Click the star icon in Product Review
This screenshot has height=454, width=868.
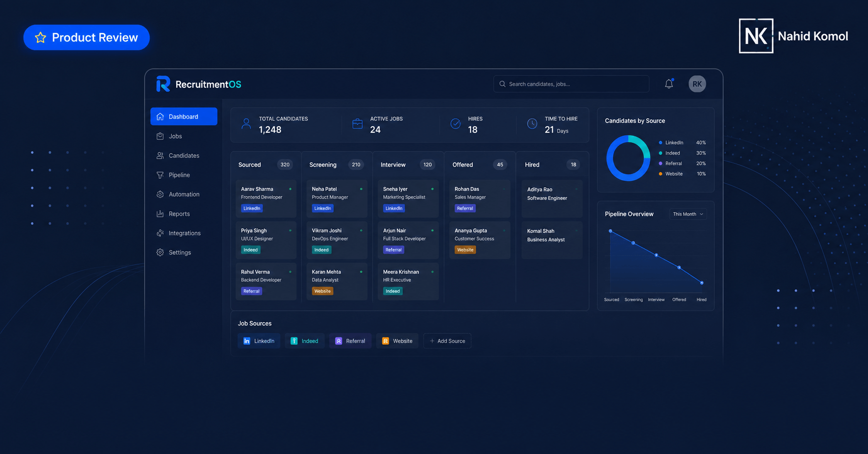click(41, 38)
